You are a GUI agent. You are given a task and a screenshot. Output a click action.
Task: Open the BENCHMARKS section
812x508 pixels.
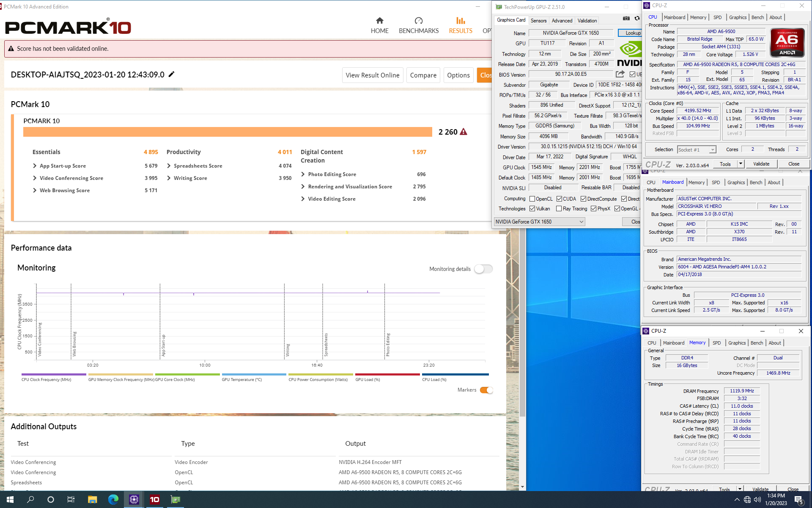coord(419,25)
